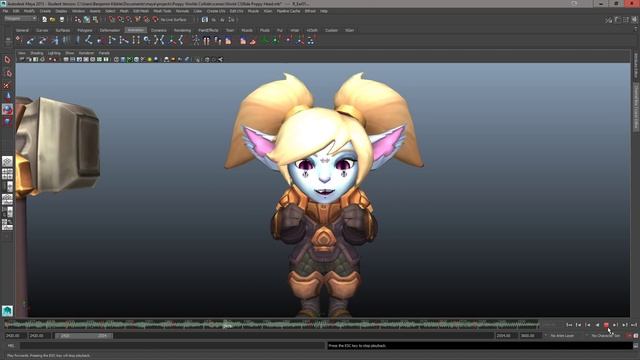640x360 pixels.
Task: Click Select Camera icon in panel toolbar
Action: pyautogui.click(x=22, y=60)
